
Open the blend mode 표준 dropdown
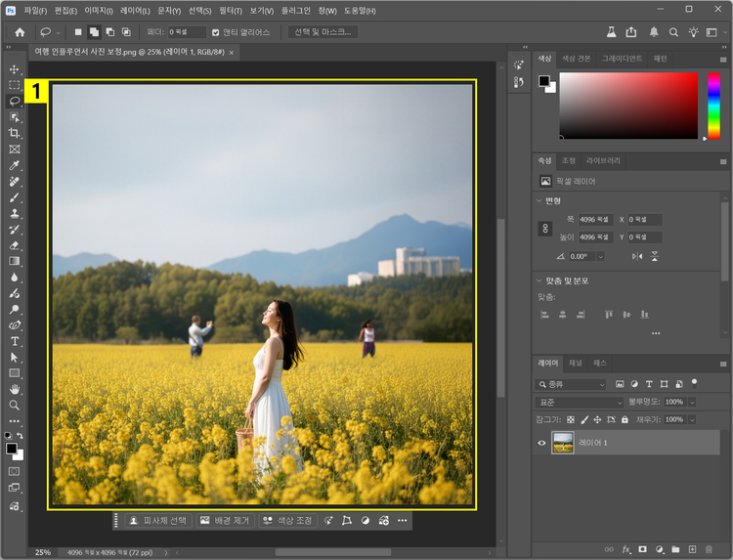579,402
